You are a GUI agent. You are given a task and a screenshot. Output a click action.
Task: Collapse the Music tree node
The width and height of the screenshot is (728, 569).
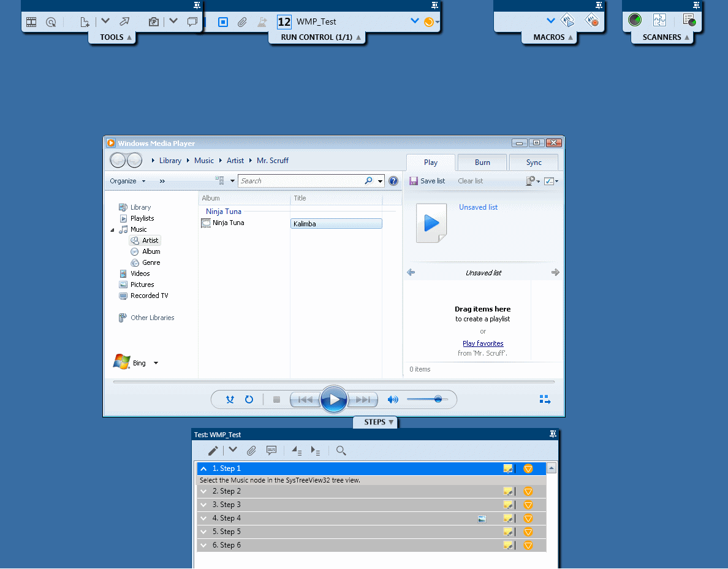(113, 230)
